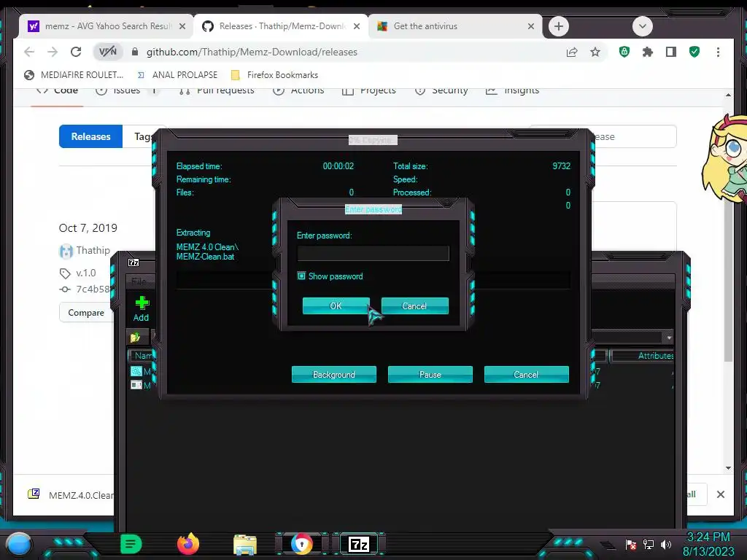Click OK in Enter password dialog
Image resolution: width=747 pixels, height=560 pixels.
[x=336, y=306]
